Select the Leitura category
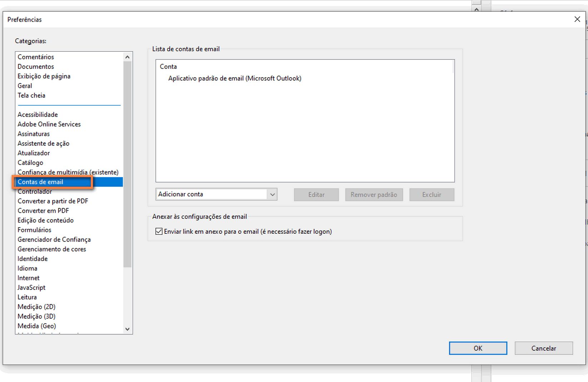Image resolution: width=588 pixels, height=382 pixels. pyautogui.click(x=27, y=298)
